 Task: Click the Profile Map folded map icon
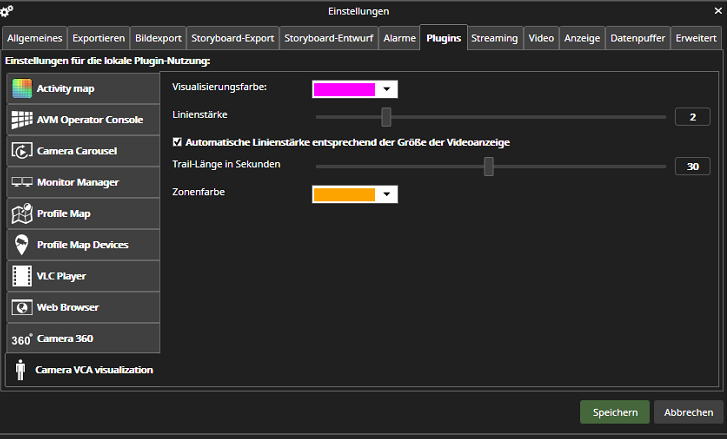click(x=22, y=214)
